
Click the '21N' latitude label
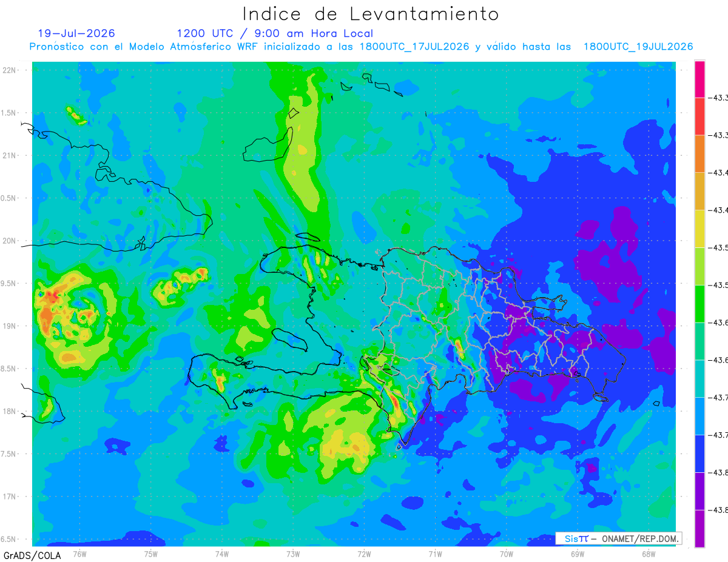(x=10, y=155)
